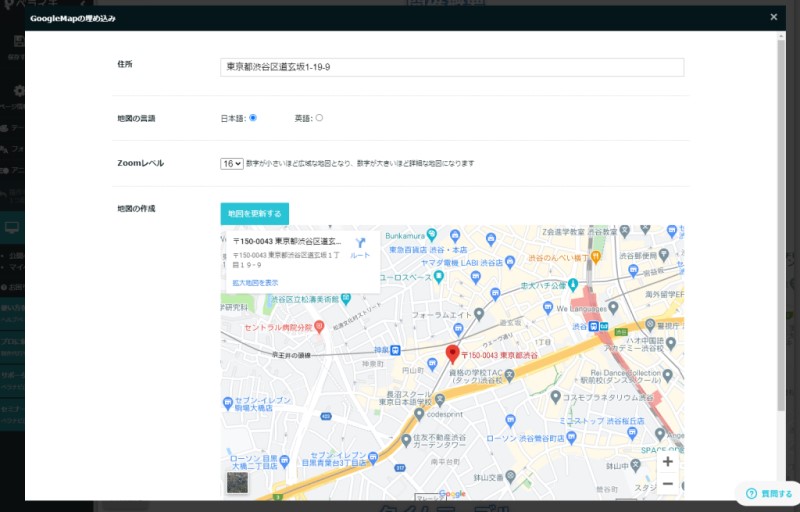The image size is (800, 512).
Task: Select 英語 map language radio button
Action: pyautogui.click(x=319, y=118)
